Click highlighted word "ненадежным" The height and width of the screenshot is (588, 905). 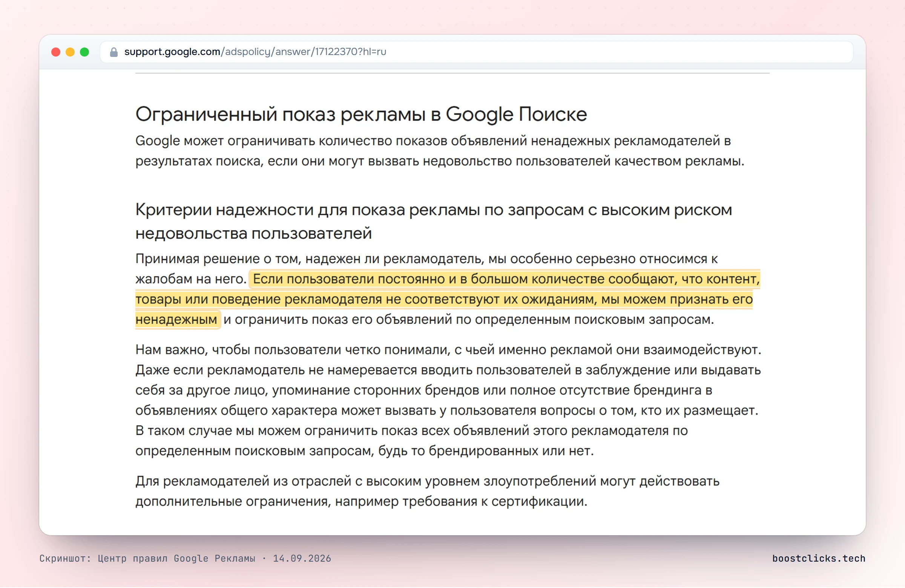176,320
